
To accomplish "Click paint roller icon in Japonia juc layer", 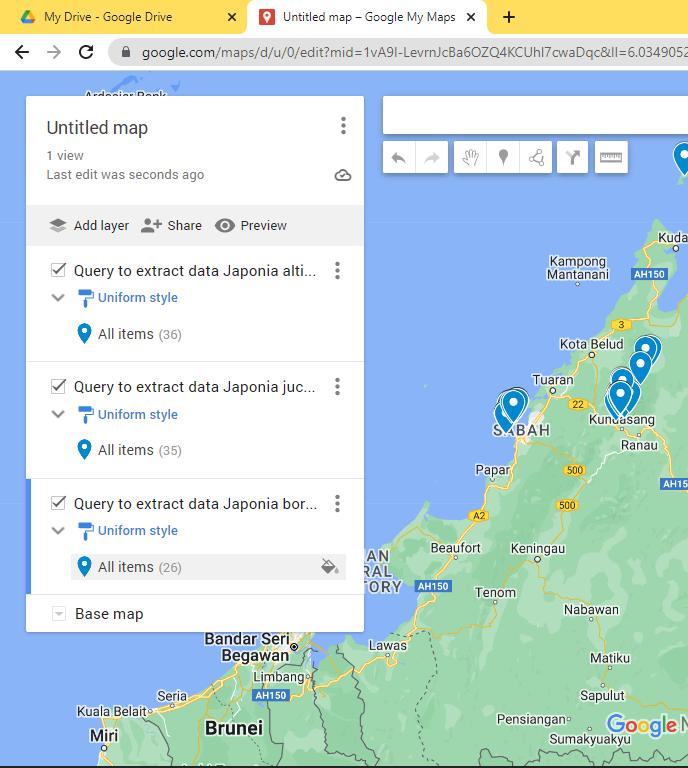I will click(85, 414).
